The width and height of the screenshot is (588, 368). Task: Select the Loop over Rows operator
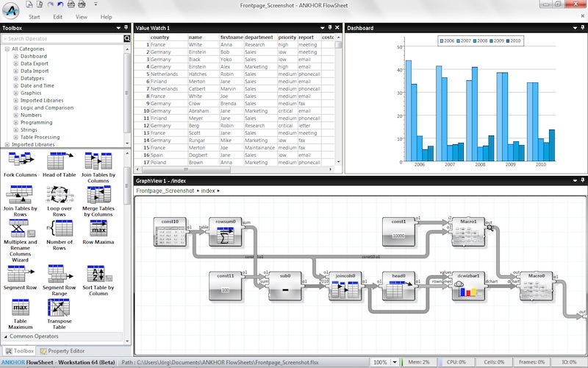tap(60, 201)
